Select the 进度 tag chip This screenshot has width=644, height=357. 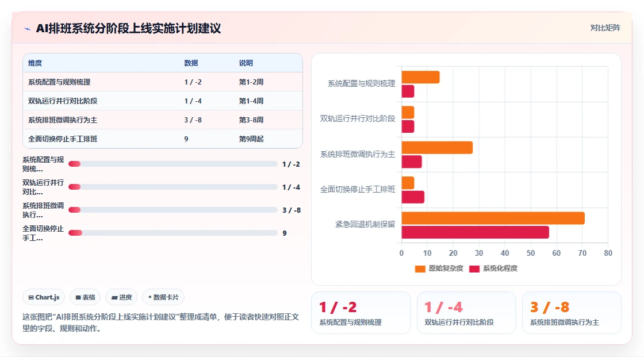121,297
